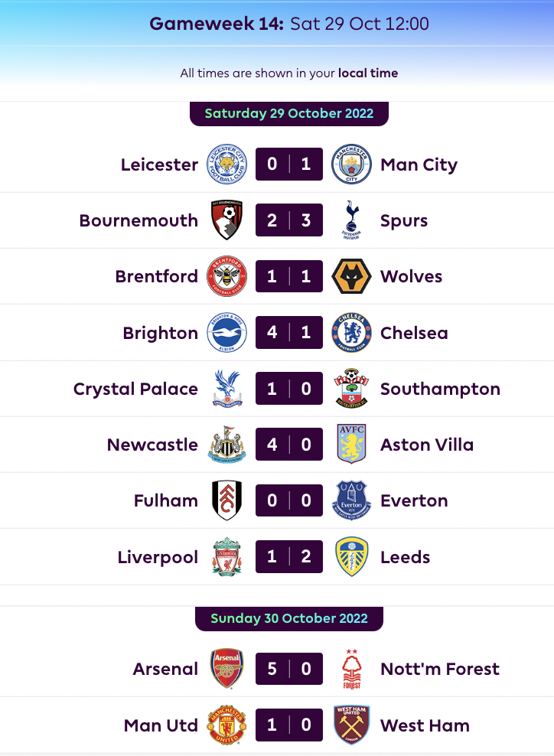Click the Leicester City club crest
Image resolution: width=554 pixels, height=756 pixels.
(x=226, y=164)
